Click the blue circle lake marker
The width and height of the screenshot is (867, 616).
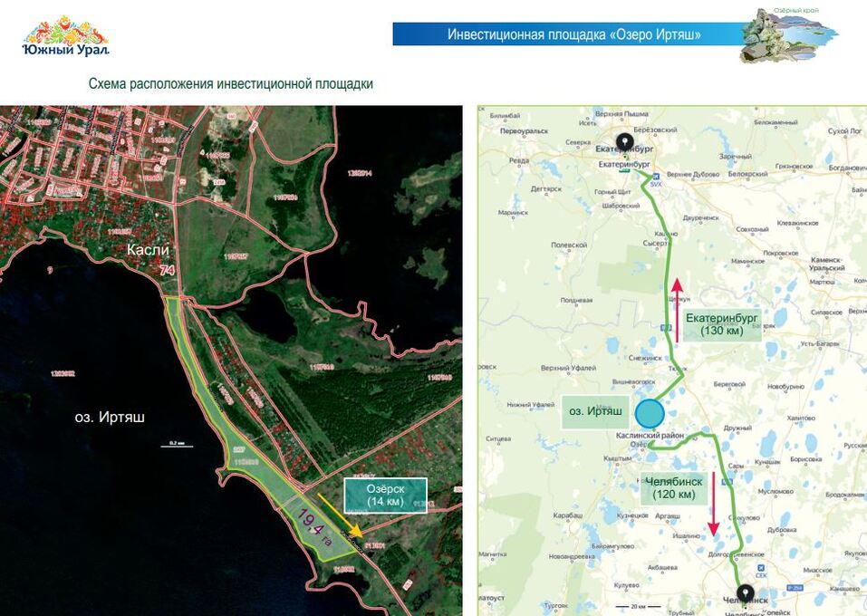[649, 413]
